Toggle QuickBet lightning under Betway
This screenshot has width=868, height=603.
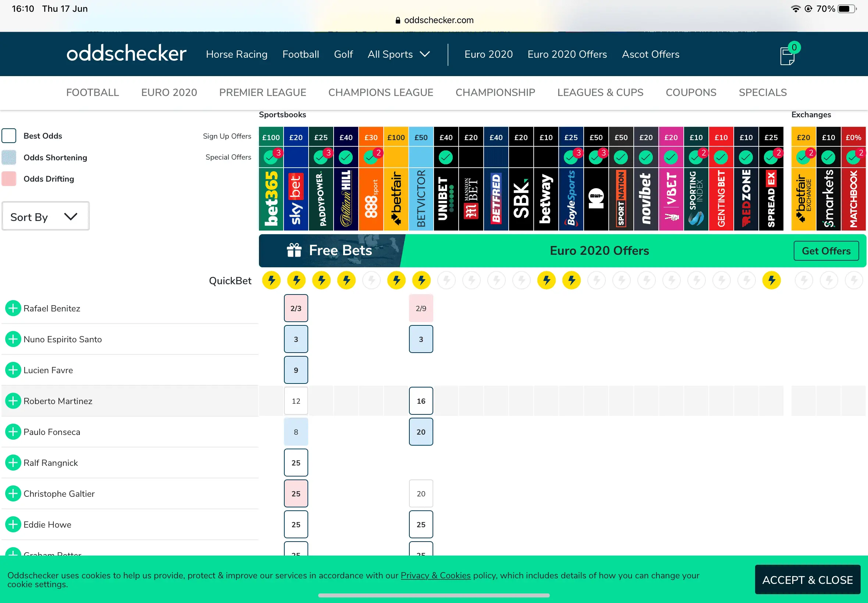click(547, 280)
